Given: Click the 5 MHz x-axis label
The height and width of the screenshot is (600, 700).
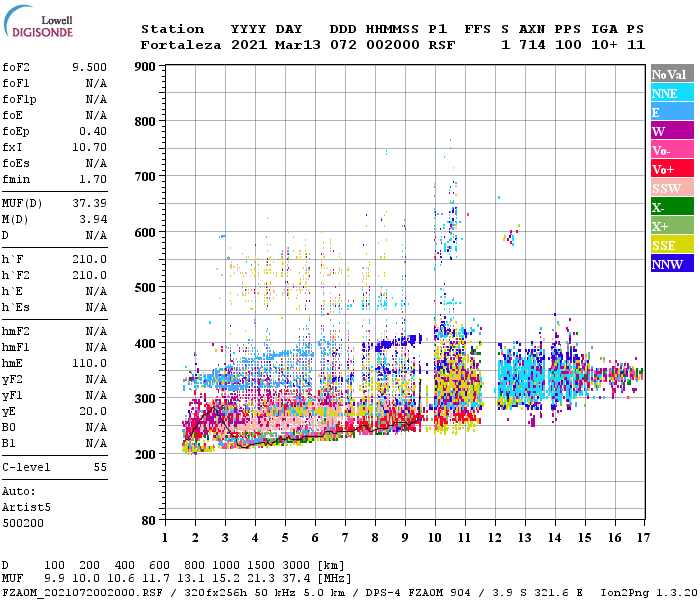Looking at the screenshot, I should (x=285, y=538).
